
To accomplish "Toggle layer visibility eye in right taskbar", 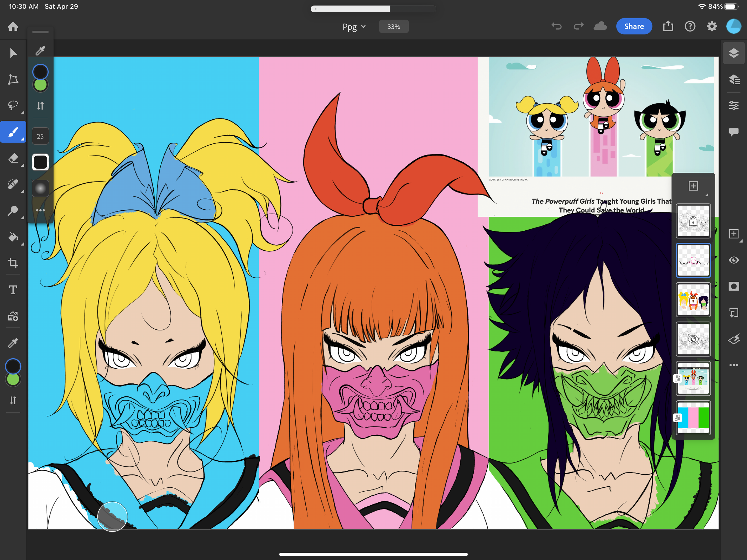I will 734,260.
